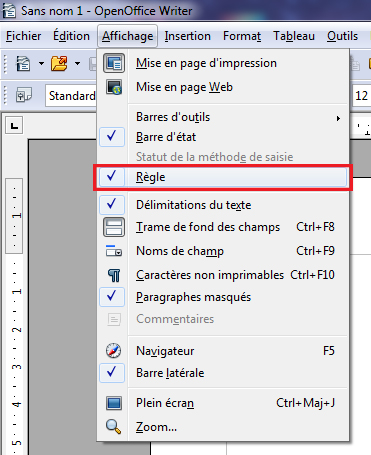Image resolution: width=371 pixels, height=455 pixels.
Task: Open the Insertion menu
Action: tap(188, 36)
